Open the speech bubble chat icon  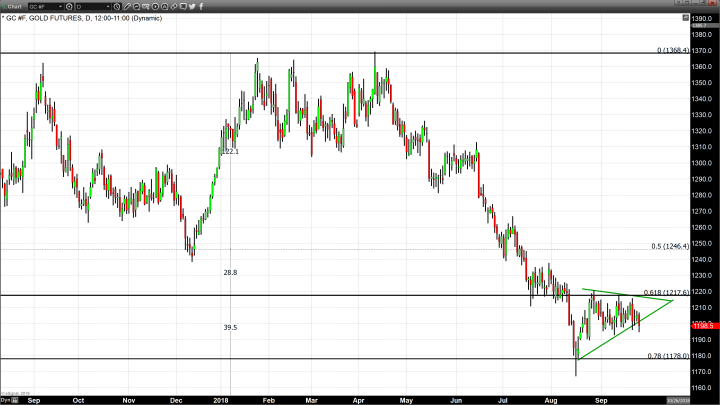tap(183, 6)
